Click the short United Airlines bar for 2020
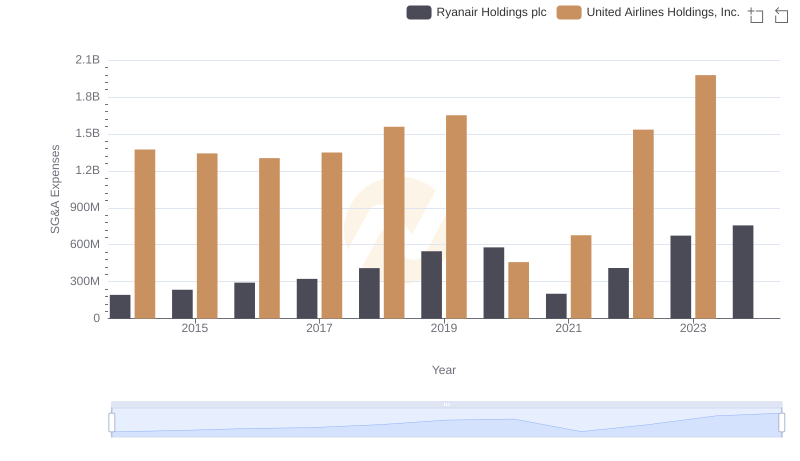800x461 pixels. click(x=518, y=290)
